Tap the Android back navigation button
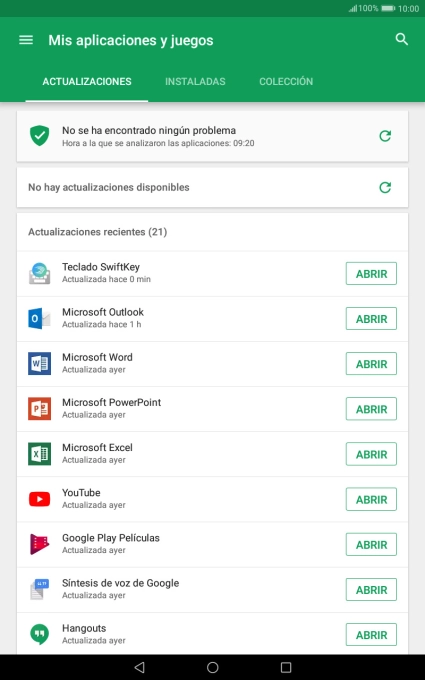Screen dimensions: 425x680 [x=139, y=667]
